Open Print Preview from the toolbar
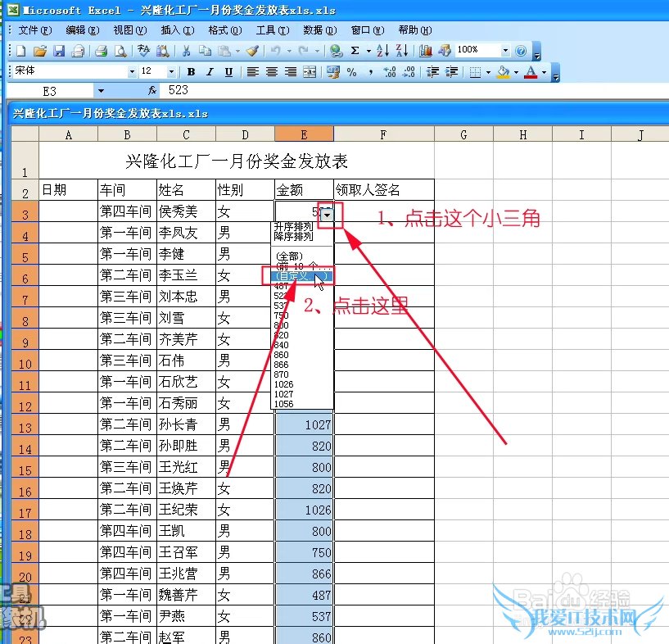Screen dimensions: 669x644 [x=120, y=52]
